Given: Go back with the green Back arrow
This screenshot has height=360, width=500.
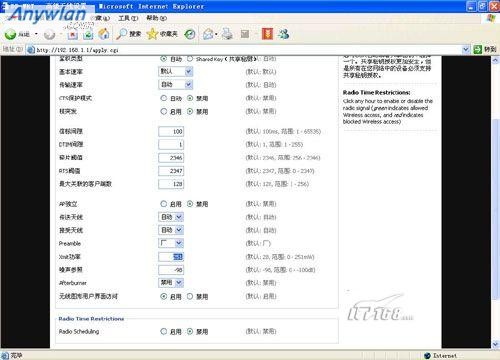Looking at the screenshot, I should tap(10, 34).
